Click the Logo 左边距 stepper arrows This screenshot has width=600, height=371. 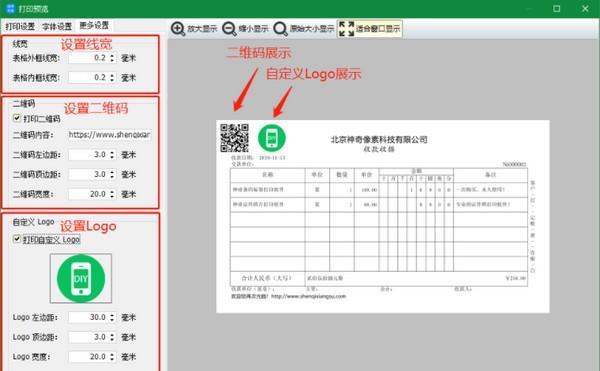coord(112,317)
